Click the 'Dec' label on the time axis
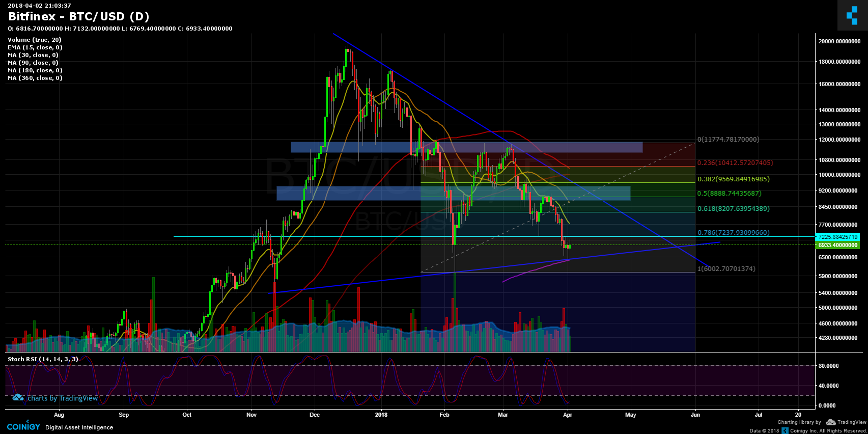This screenshot has width=868, height=434. click(315, 415)
